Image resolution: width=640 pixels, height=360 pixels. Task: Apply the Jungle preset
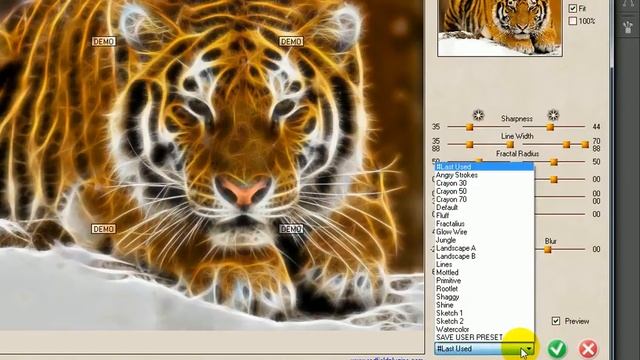click(484, 240)
